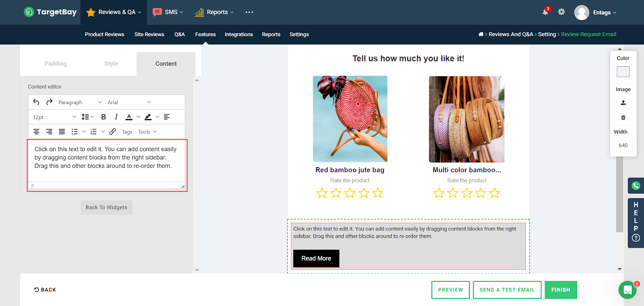Apply italic formatting

[116, 117]
